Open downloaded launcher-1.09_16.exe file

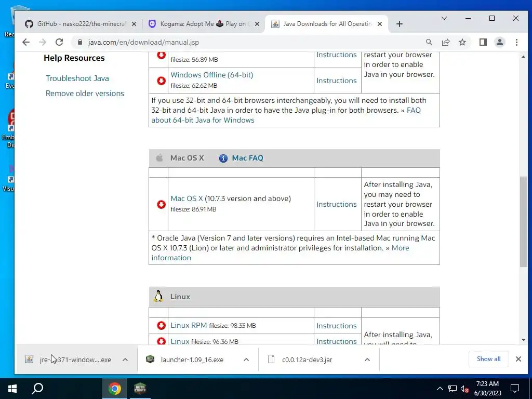pos(192,360)
